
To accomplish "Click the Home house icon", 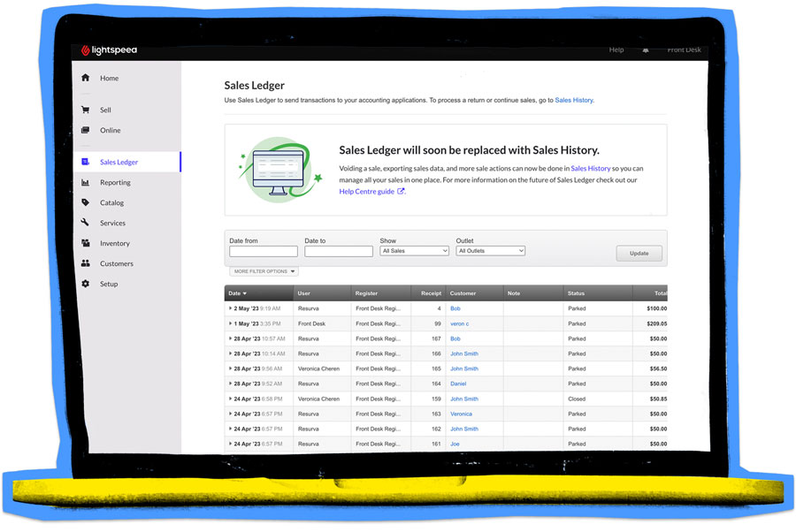I will point(85,78).
